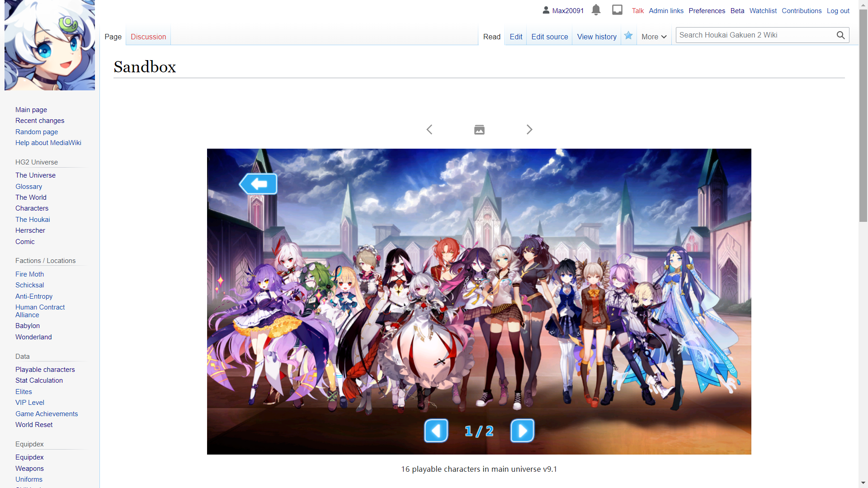Click the page vertical scrollbar
Image resolution: width=868 pixels, height=488 pixels.
point(863,136)
